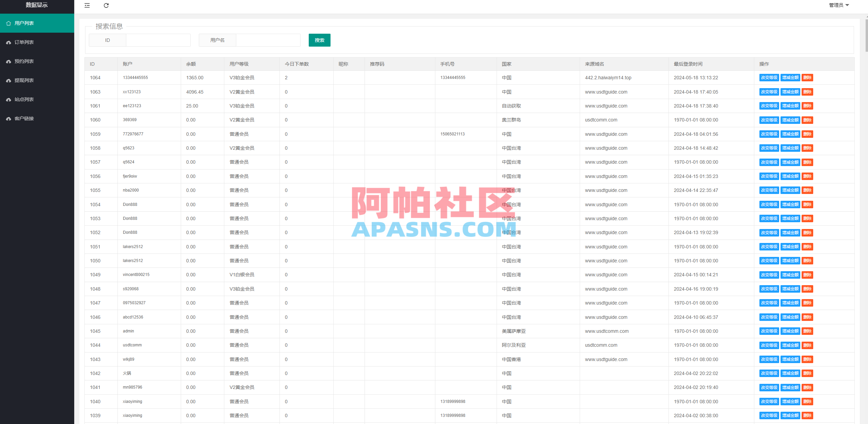Click the 用户名 search input field

[x=268, y=40]
